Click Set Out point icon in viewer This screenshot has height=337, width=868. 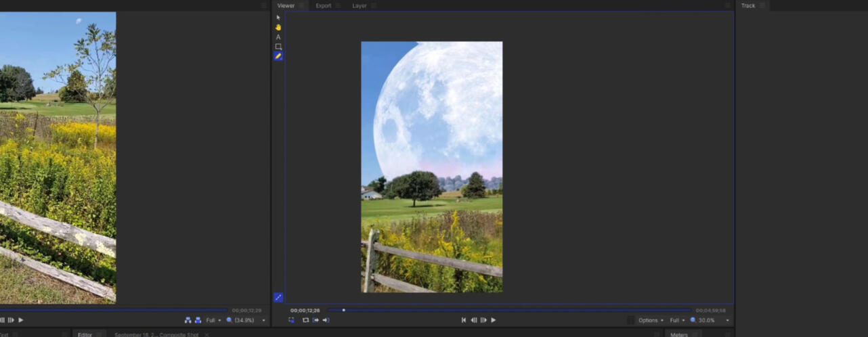[x=326, y=320]
